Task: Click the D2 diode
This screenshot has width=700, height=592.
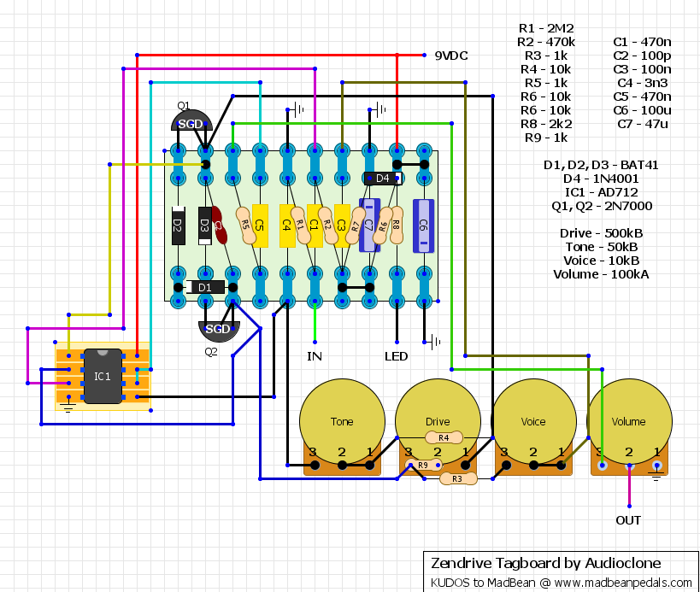Action: pyautogui.click(x=178, y=226)
